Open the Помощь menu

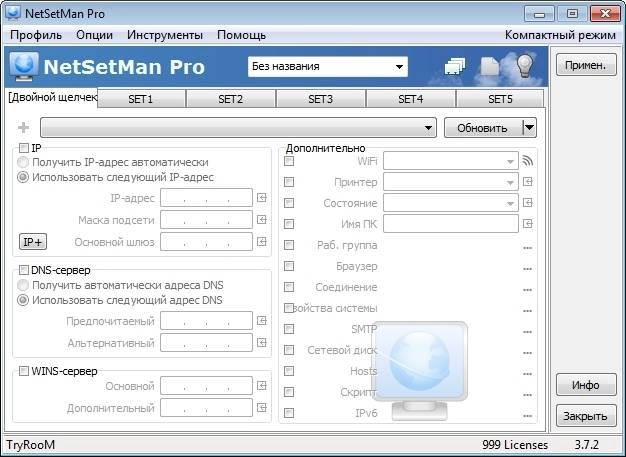click(242, 35)
